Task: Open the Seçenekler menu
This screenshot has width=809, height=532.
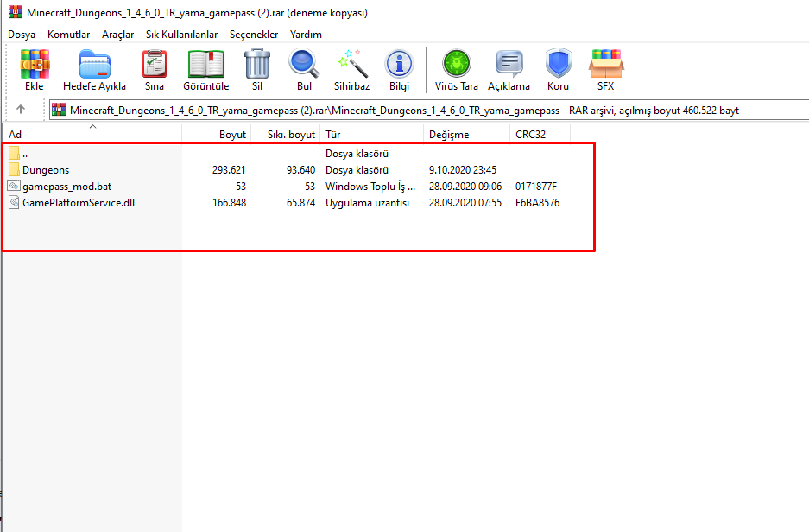Action: pos(254,34)
